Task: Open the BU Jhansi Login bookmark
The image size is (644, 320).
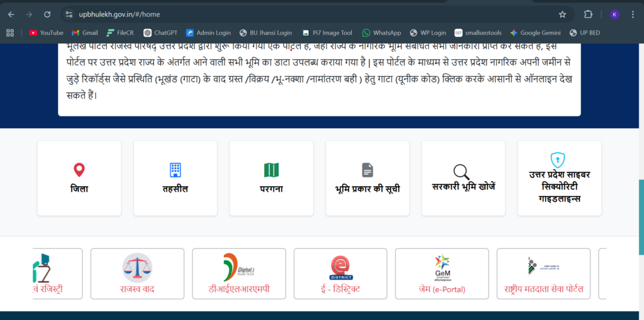Action: click(x=265, y=33)
